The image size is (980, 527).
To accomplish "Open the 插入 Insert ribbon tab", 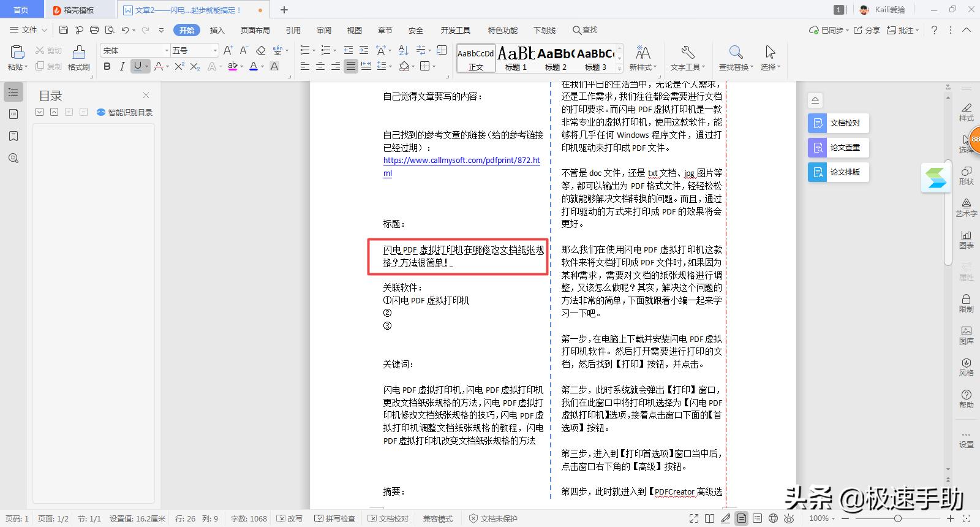I will (217, 30).
